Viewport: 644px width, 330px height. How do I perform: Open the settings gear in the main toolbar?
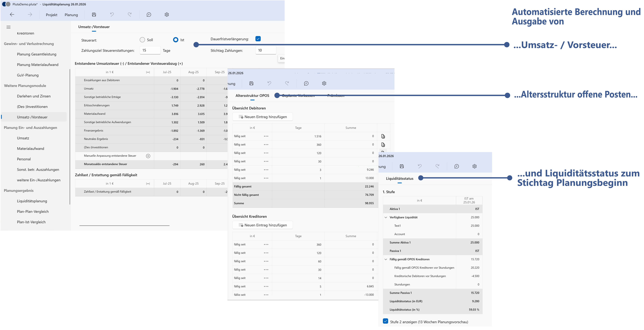point(167,14)
